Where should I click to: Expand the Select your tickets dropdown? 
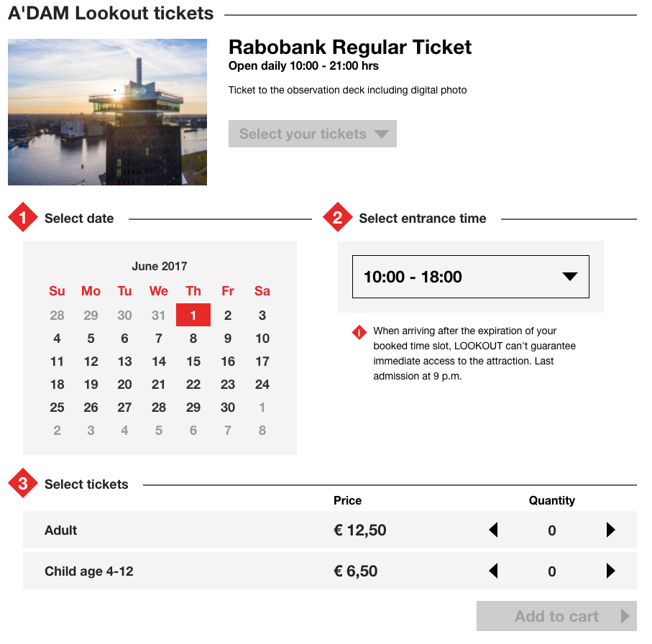point(312,134)
